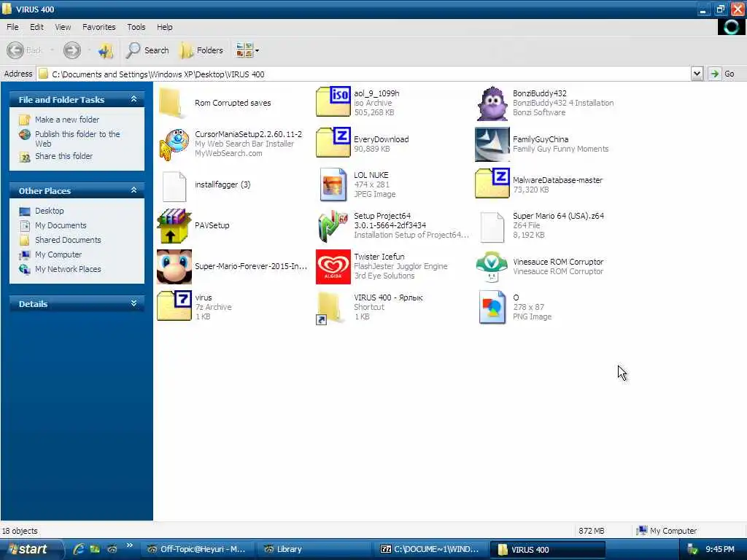
Task: Open the Search toolbar button
Action: [x=147, y=50]
